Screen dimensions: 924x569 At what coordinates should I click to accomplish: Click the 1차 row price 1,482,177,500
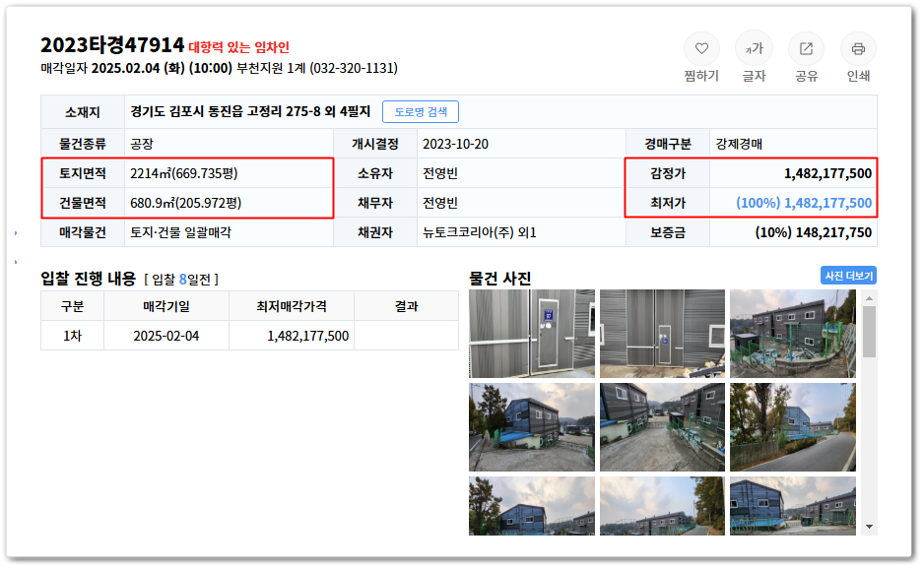point(308,336)
